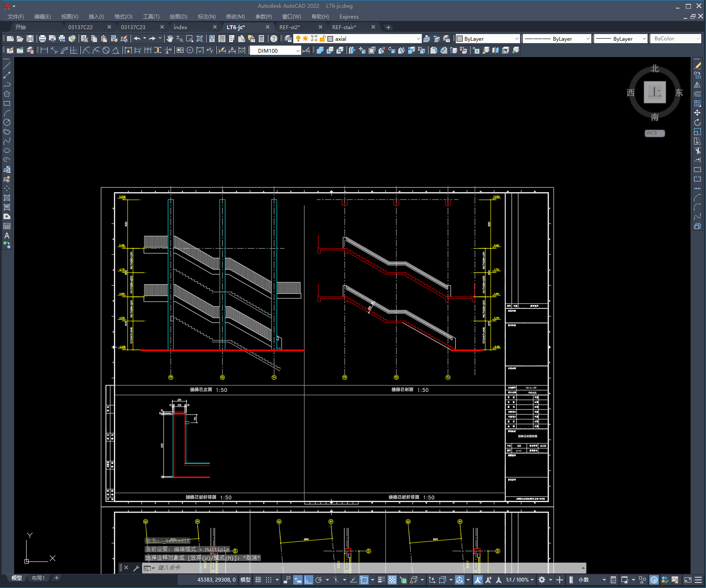Screen dimensions: 706x588
Task: Toggle grid display in status bar
Action: tap(258, 580)
